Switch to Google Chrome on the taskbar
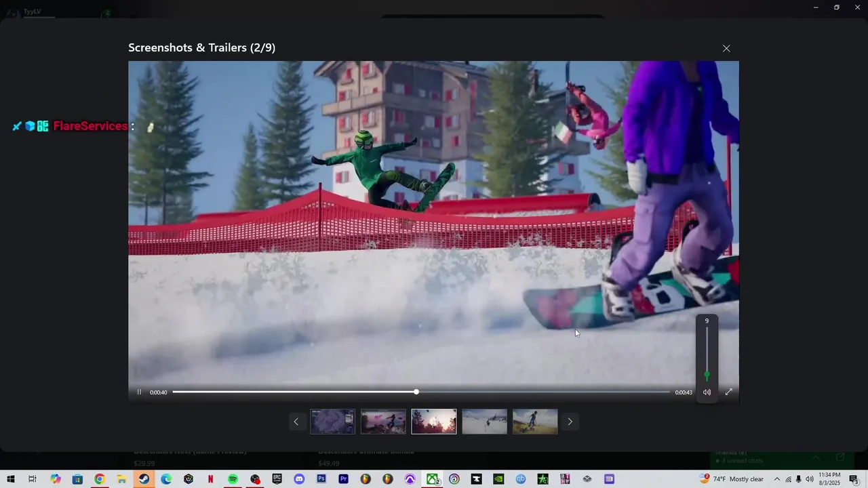The image size is (868, 488). click(x=100, y=479)
